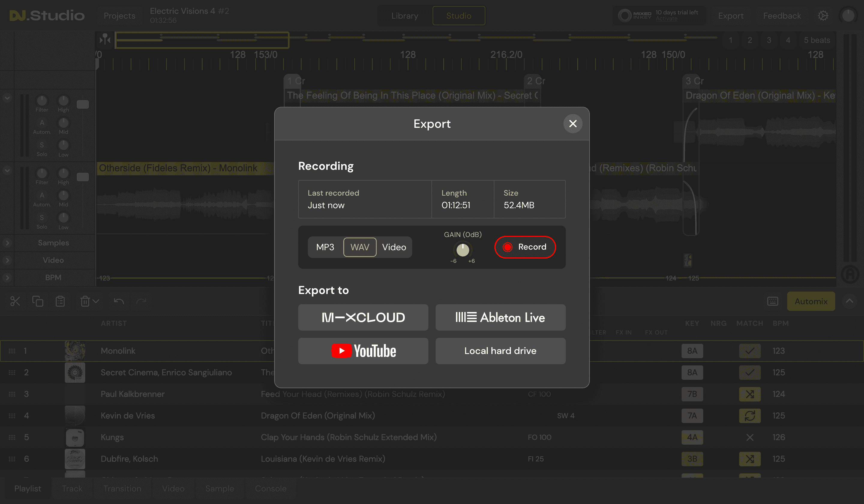The height and width of the screenshot is (504, 864).
Task: Click the drag handle of row 4
Action: tap(12, 415)
